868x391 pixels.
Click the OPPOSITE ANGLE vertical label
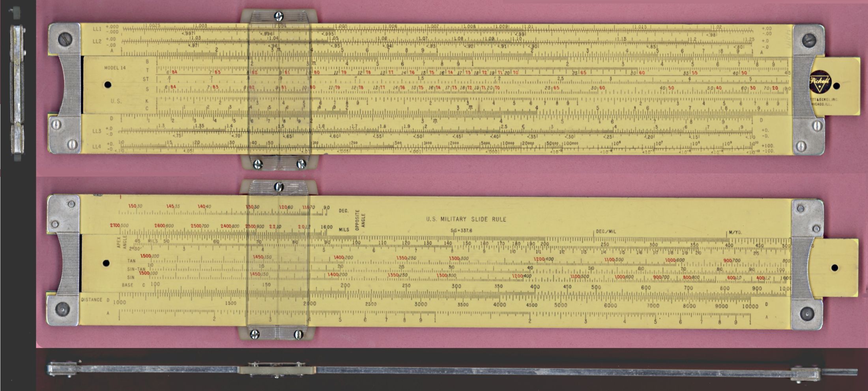click(361, 220)
